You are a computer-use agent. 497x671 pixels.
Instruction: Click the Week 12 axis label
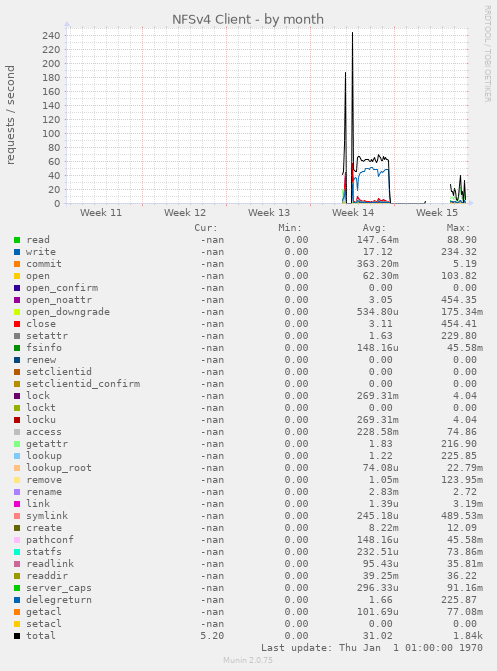[185, 213]
